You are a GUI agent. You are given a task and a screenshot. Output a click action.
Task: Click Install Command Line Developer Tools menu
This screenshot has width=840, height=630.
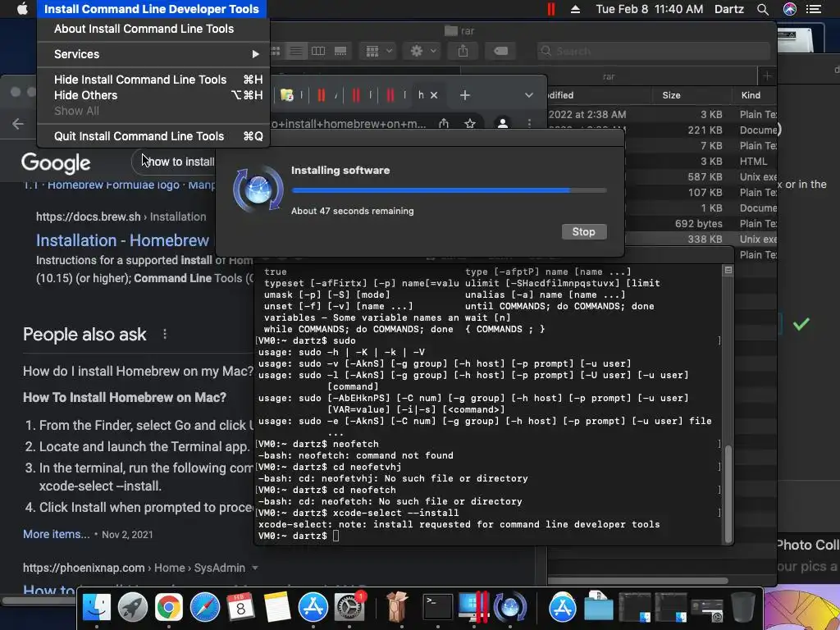click(152, 9)
